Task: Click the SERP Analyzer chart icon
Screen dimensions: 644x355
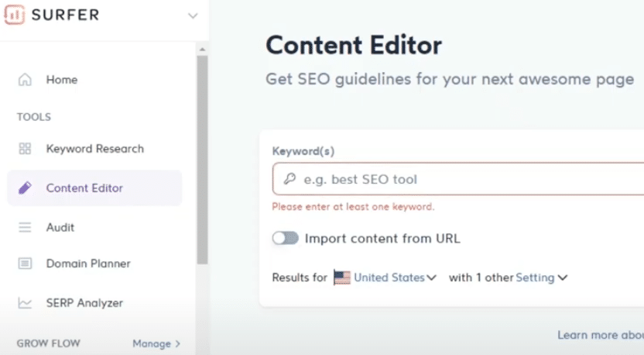Action: coord(25,303)
